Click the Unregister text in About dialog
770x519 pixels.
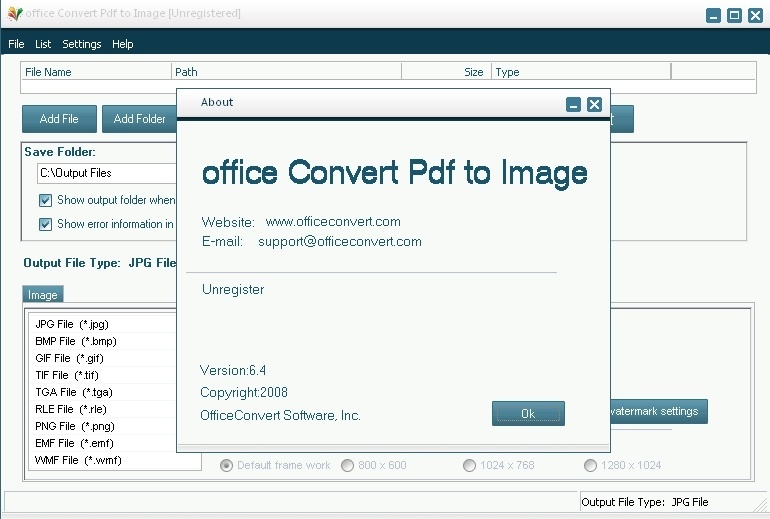pos(233,290)
